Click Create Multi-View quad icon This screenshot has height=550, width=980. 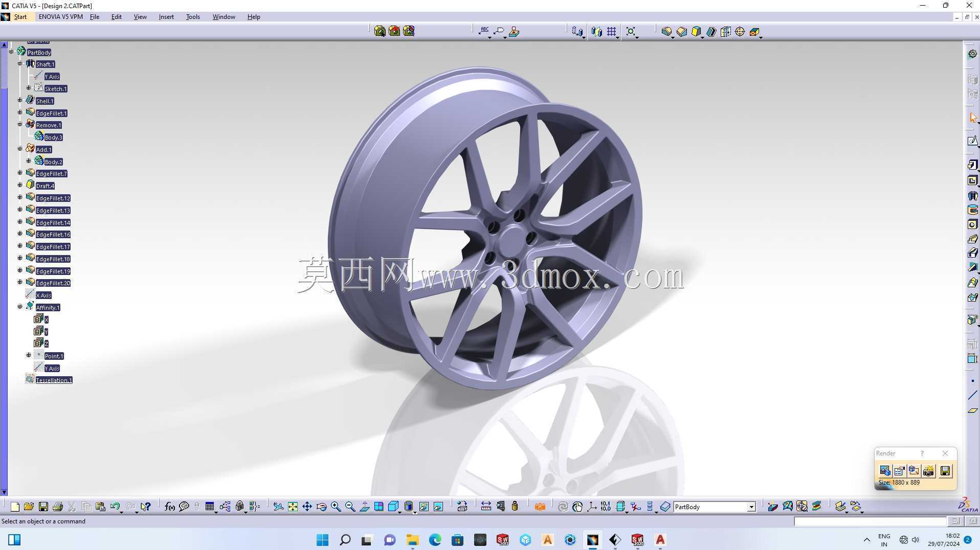(379, 507)
